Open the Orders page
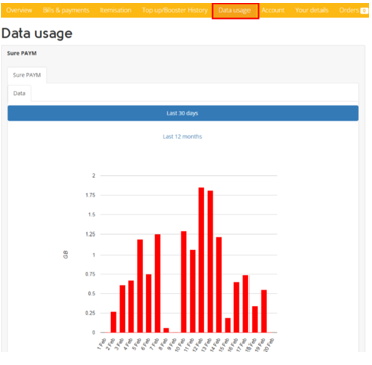This screenshot has height=365, width=372. pos(349,10)
